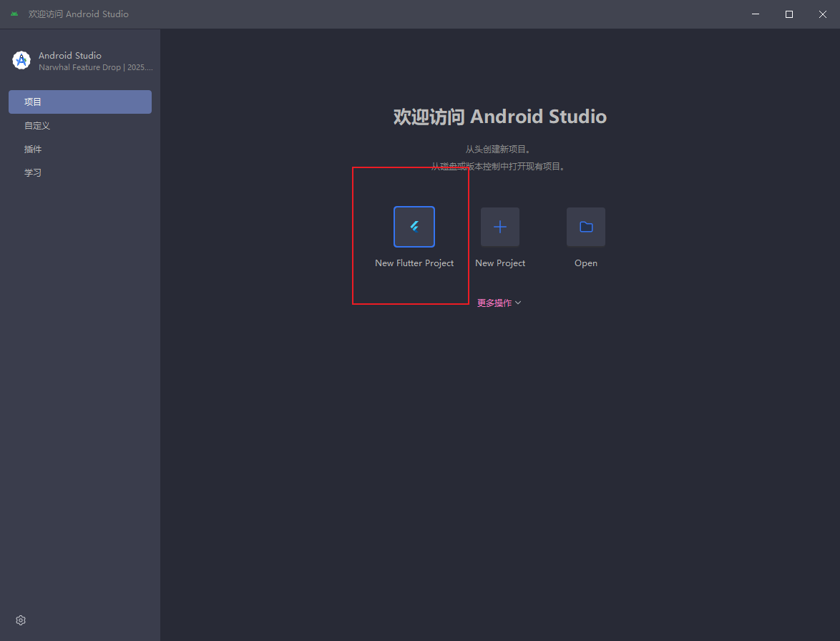This screenshot has height=641, width=840.
Task: Open the 插件 tab
Action: (x=33, y=150)
